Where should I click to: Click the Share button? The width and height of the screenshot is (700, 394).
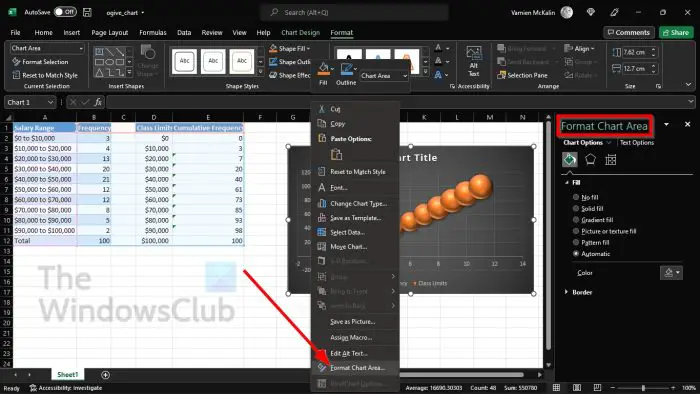(x=676, y=33)
